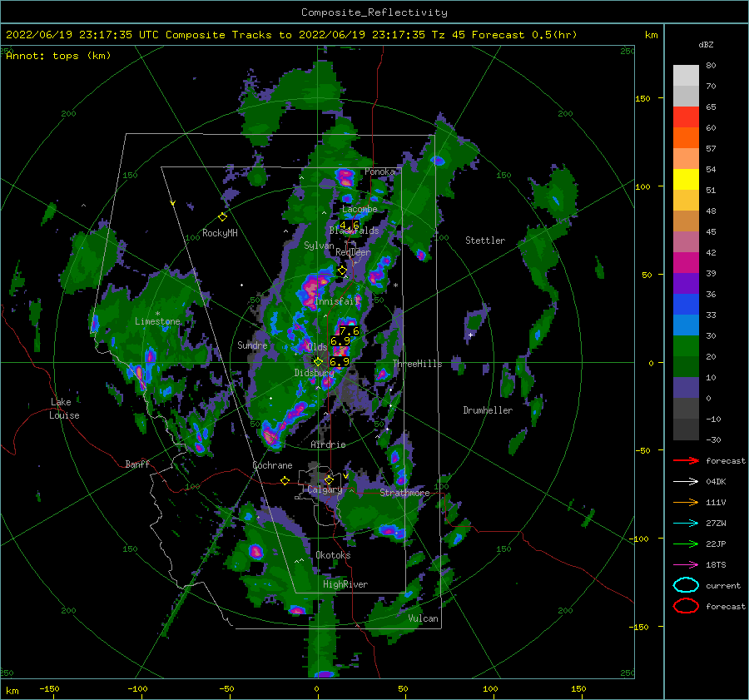This screenshot has height=700, width=749.
Task: Click the Okotoks town label
Action: (333, 555)
